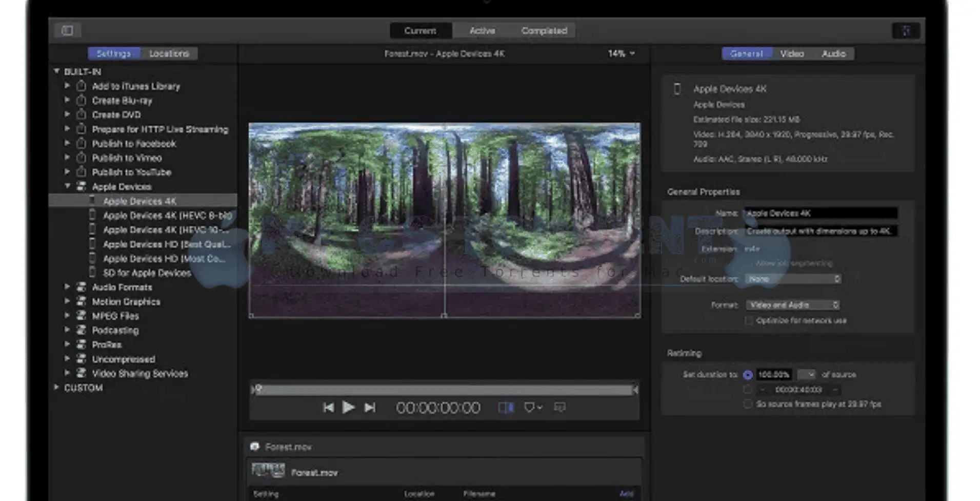Enable Optimize for network use checkbox
This screenshot has height=501, width=980.
[x=749, y=320]
